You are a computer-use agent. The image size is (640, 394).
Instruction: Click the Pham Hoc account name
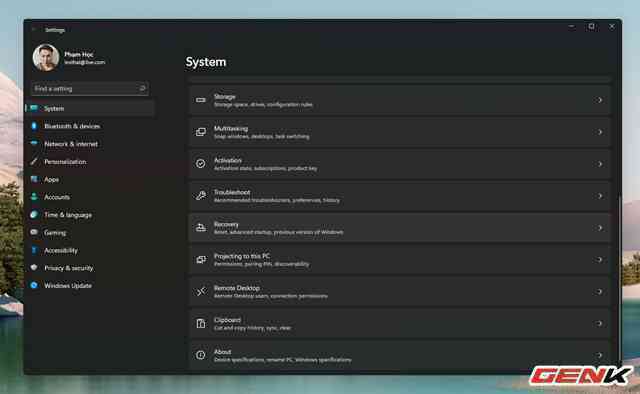79,54
